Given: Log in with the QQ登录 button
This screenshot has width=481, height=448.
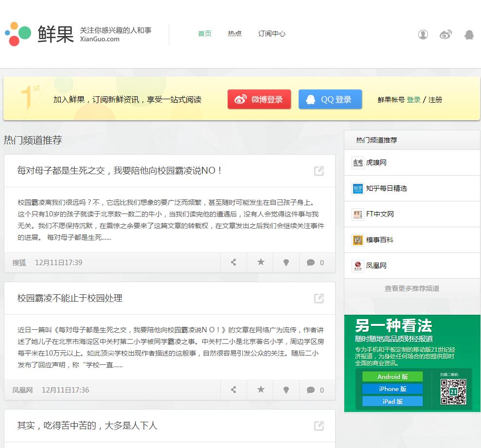Looking at the screenshot, I should 330,100.
